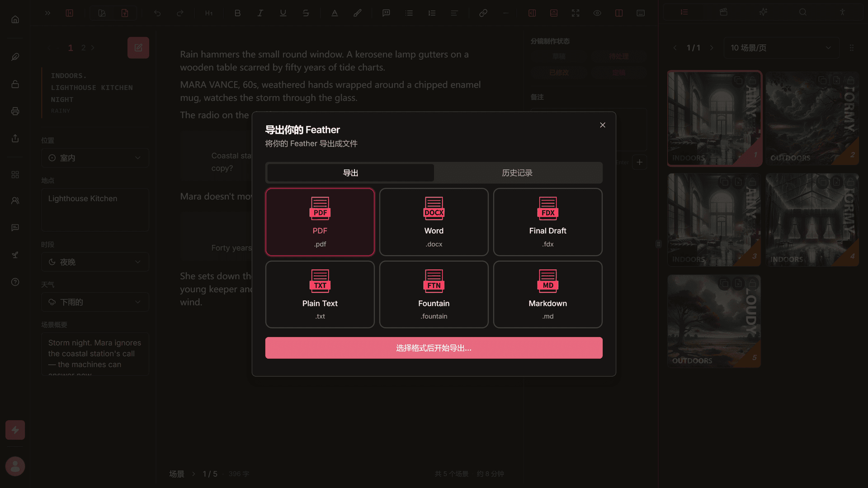Viewport: 868px width, 488px height.
Task: Toggle the split view icon in toolbar
Action: (x=619, y=13)
